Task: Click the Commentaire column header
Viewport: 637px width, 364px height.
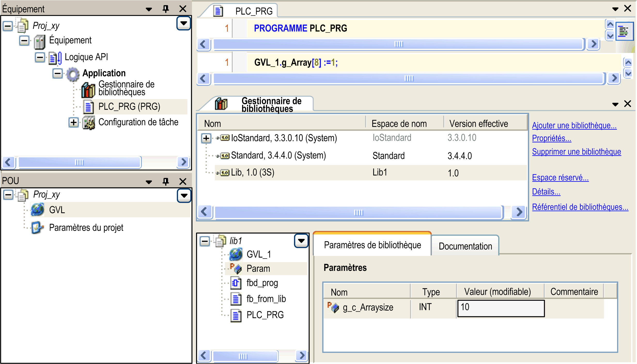Action: 574,292
